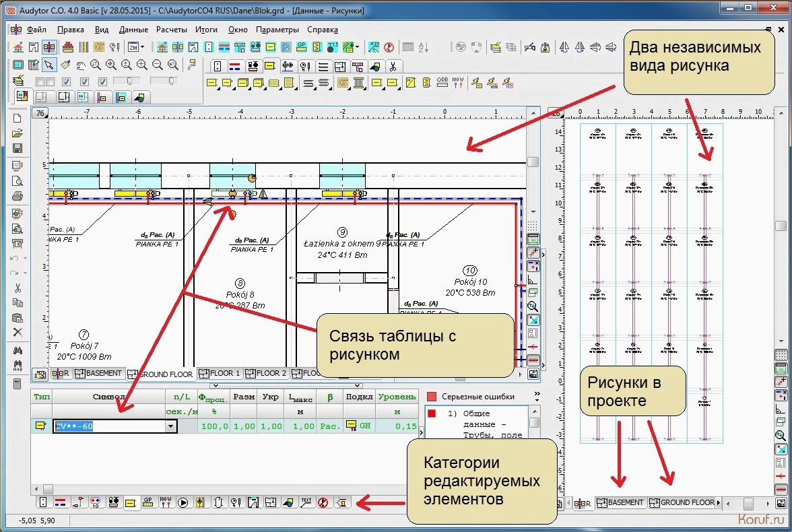Switch to BASEMENT tab in left view
792x532 pixels.
pyautogui.click(x=98, y=373)
